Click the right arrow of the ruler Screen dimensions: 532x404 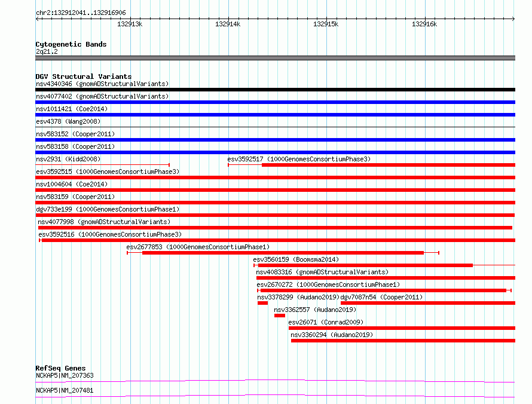[x=513, y=19]
